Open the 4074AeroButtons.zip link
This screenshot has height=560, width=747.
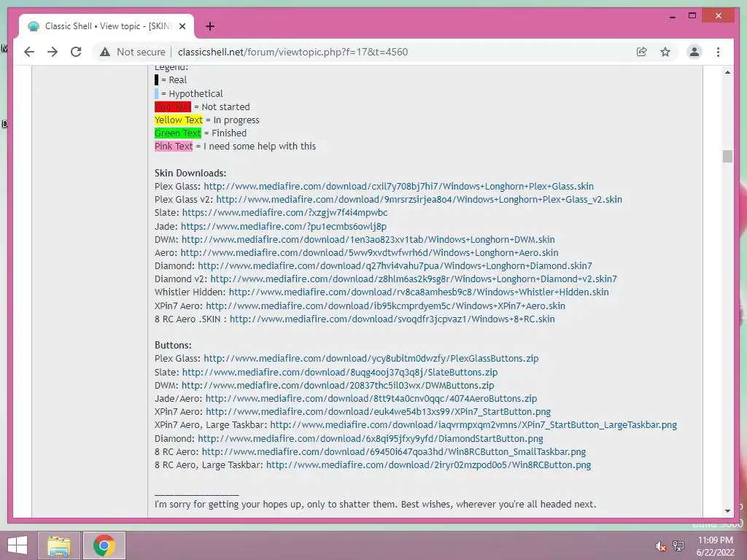pos(371,399)
